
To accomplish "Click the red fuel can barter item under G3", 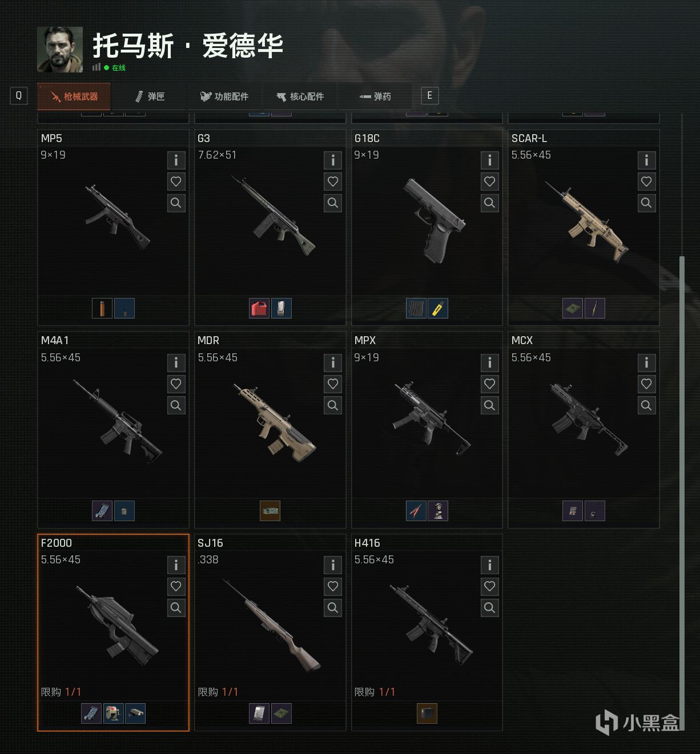I will coord(259,308).
